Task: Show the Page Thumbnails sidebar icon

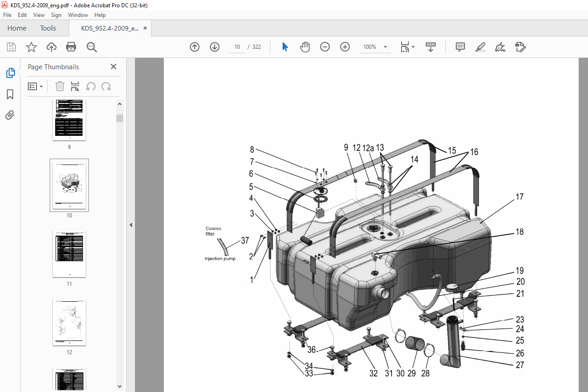Action: point(10,72)
